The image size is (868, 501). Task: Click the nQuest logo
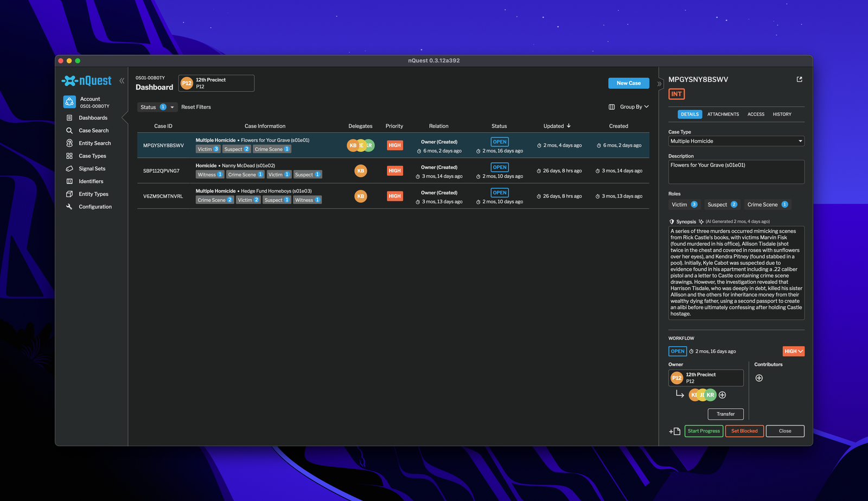(87, 81)
